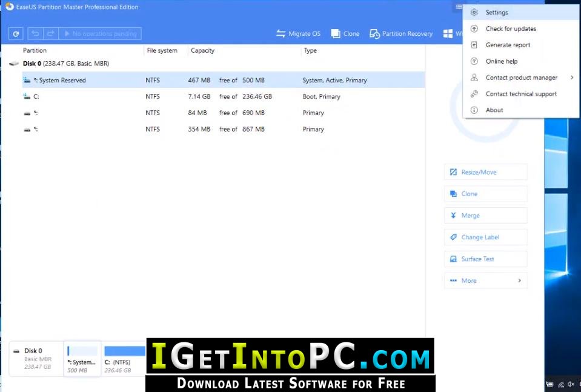This screenshot has height=392, width=581.
Task: Select the 690 MB primary partition row
Action: (224, 113)
